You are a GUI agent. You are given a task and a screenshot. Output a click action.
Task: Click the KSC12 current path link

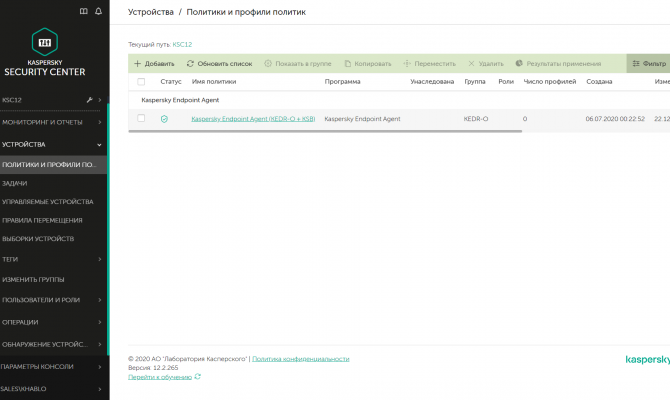coord(182,44)
